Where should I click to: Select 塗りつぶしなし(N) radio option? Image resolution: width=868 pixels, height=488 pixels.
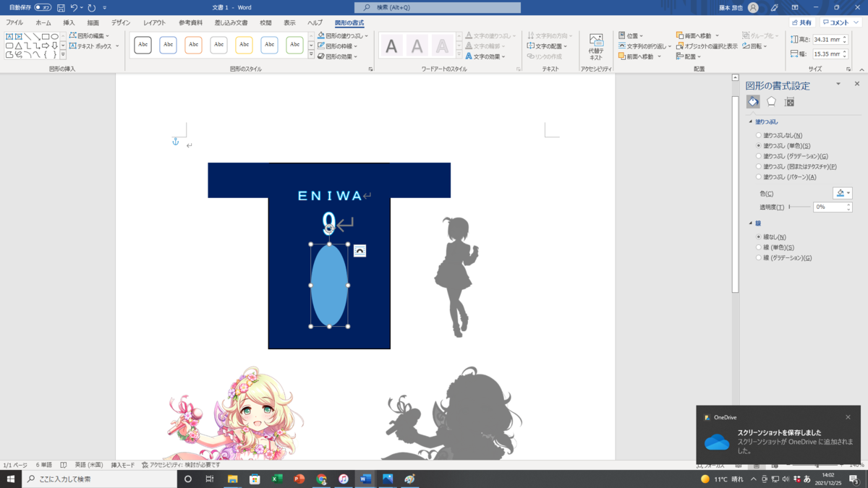coord(759,135)
